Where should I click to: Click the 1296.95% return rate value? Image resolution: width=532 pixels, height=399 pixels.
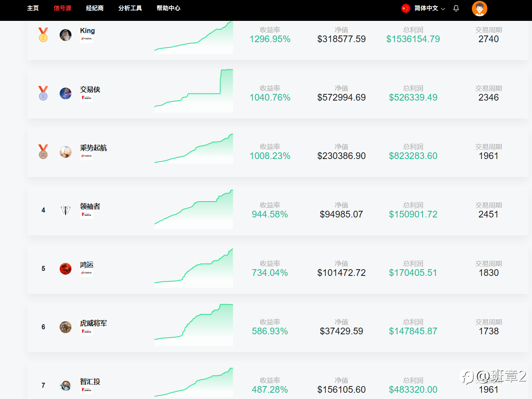tap(270, 39)
